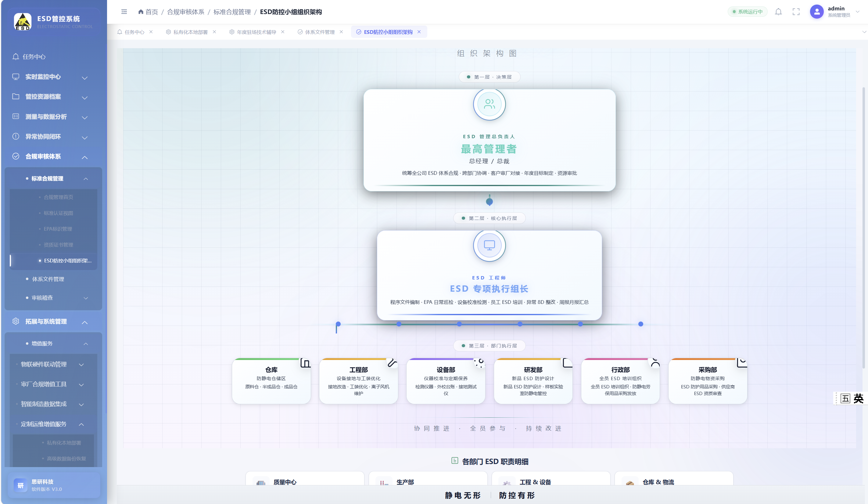This screenshot has width=868, height=504.
Task: Click the 测量与数据分析 icon
Action: coord(16,116)
